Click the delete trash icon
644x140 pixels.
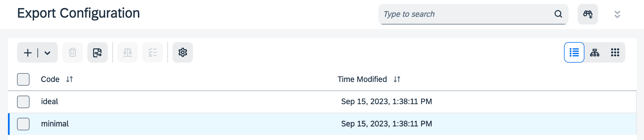click(73, 53)
